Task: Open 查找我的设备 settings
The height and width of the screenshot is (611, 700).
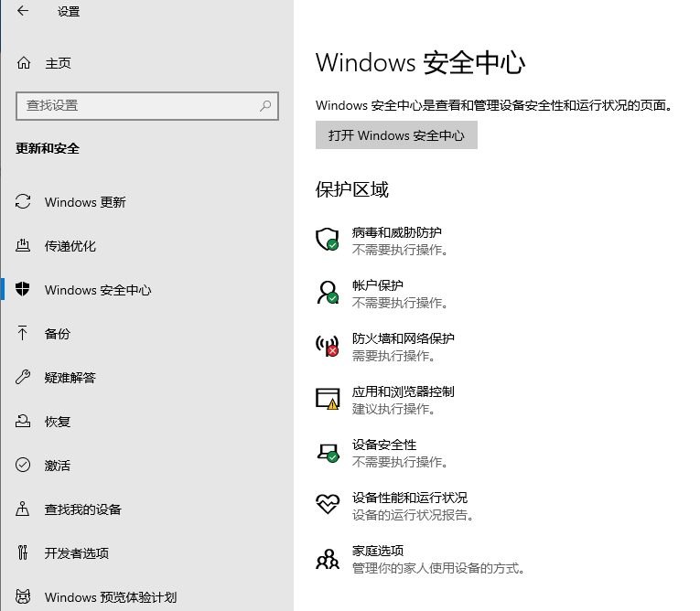Action: pos(83,509)
